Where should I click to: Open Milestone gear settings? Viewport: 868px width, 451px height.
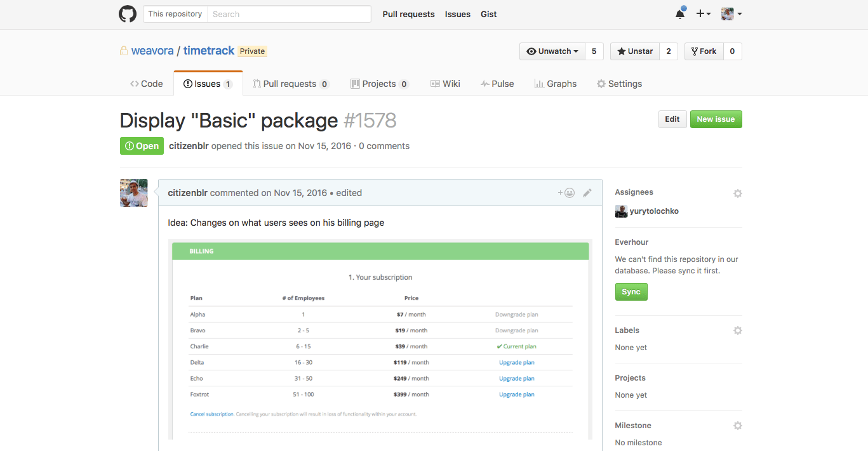point(737,426)
